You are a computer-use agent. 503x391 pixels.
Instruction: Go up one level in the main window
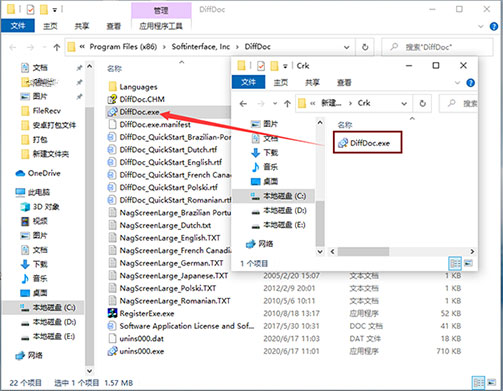[x=57, y=47]
